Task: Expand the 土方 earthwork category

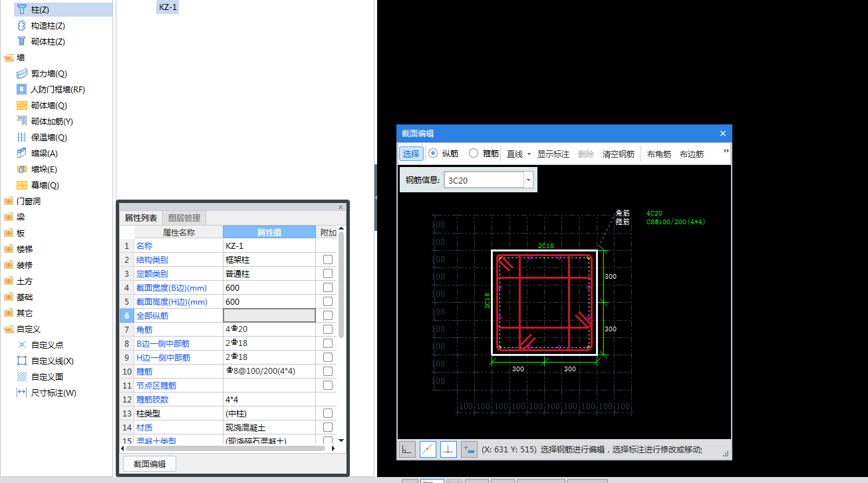Action: (9, 281)
